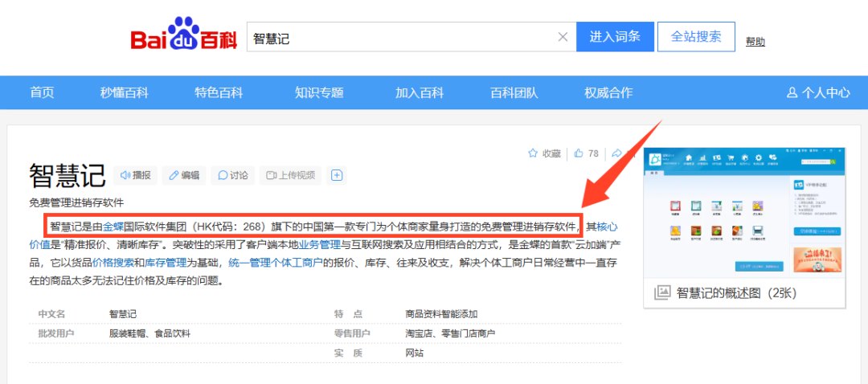Open 百科团队 navigation item
Screen dimensions: 868x384
tap(514, 92)
